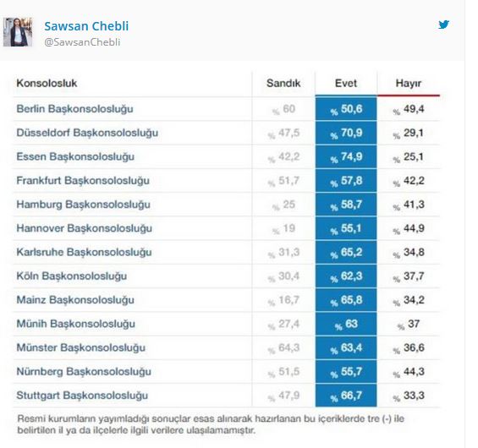Screen dimensions: 478x448
Task: Click the Twitter bird icon
Action: tap(443, 25)
